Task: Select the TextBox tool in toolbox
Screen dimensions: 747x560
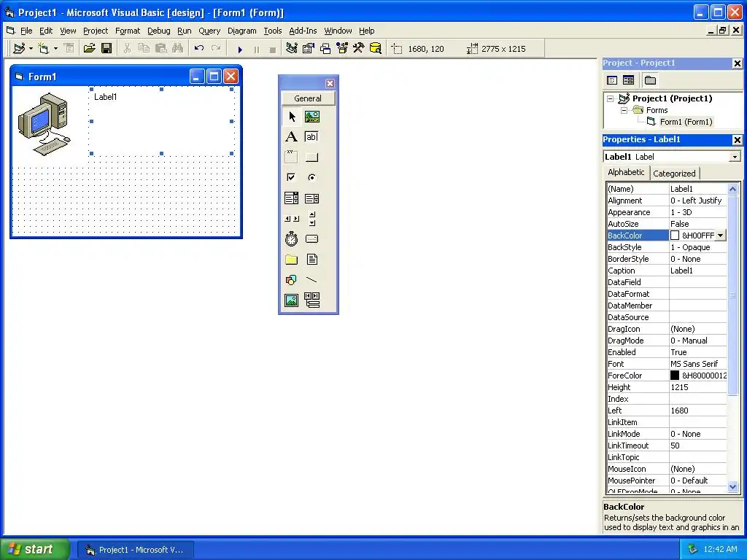Action: click(x=312, y=137)
